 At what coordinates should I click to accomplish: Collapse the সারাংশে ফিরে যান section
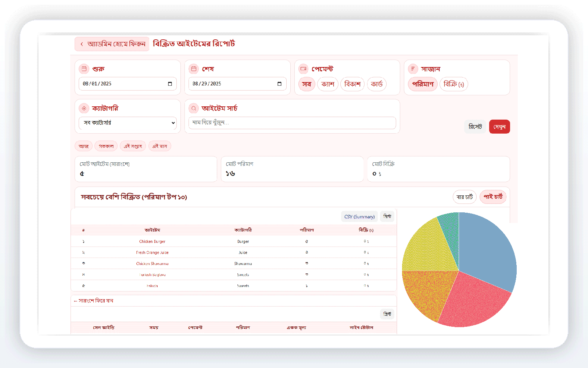pyautogui.click(x=94, y=301)
